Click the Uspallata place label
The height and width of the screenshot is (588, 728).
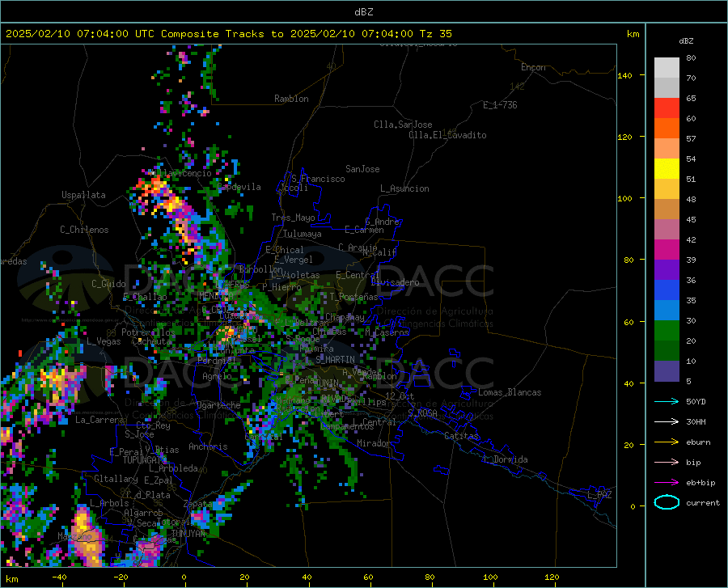pos(83,195)
